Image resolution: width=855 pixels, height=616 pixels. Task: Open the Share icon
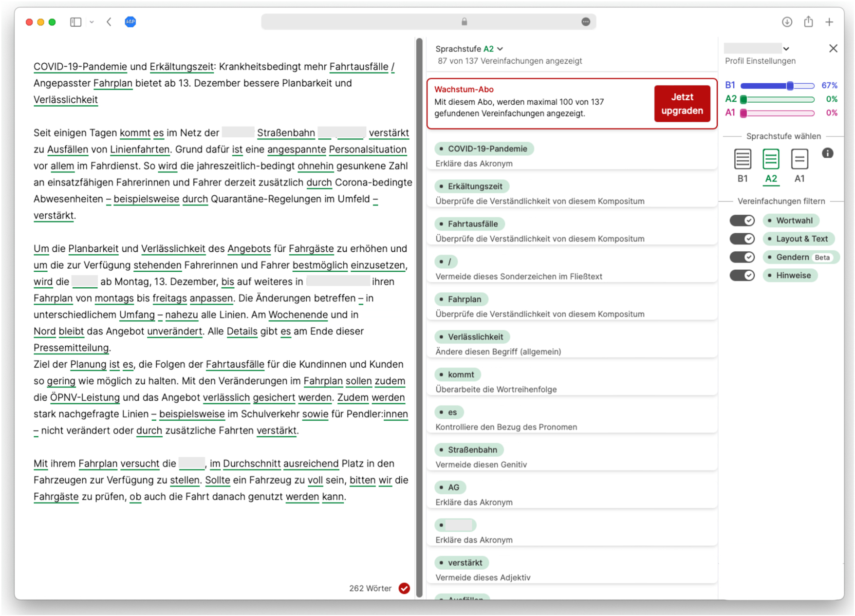click(x=808, y=21)
